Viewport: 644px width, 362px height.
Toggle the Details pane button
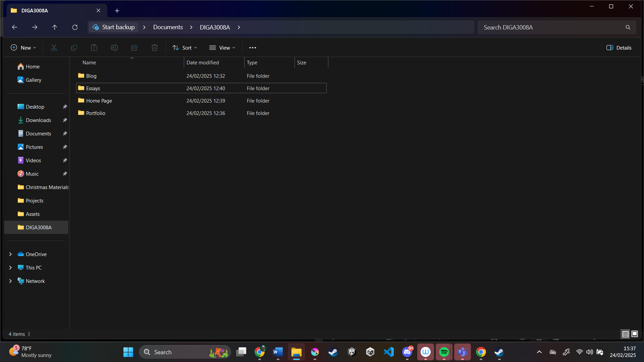pos(619,48)
